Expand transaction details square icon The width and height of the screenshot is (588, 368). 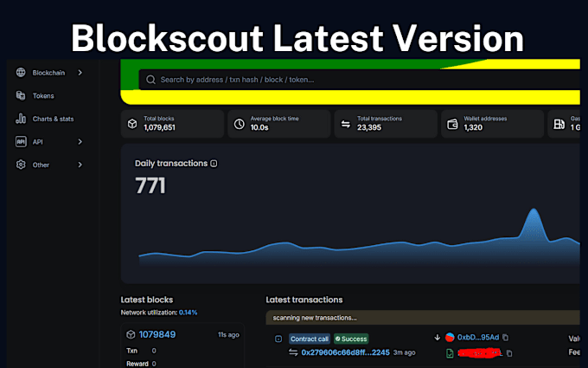coord(278,339)
